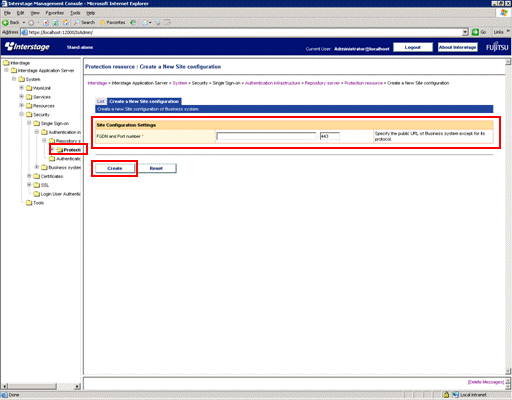The width and height of the screenshot is (512, 400).
Task: Follow the System breadcrumb link
Action: [180, 83]
